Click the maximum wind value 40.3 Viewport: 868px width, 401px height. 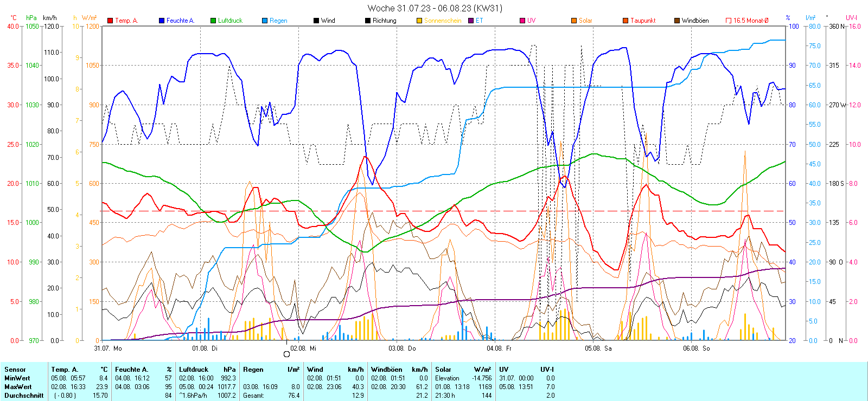(358, 387)
